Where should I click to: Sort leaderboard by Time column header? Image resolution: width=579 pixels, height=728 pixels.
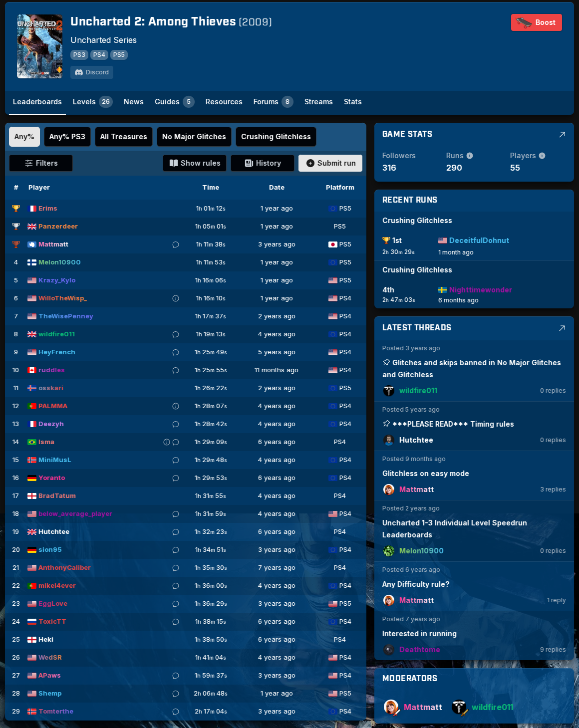coord(211,188)
